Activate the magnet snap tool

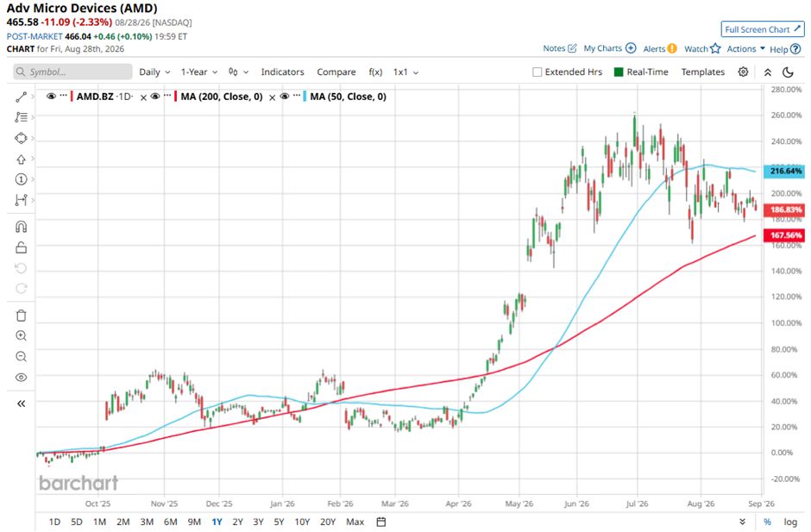tap(22, 227)
